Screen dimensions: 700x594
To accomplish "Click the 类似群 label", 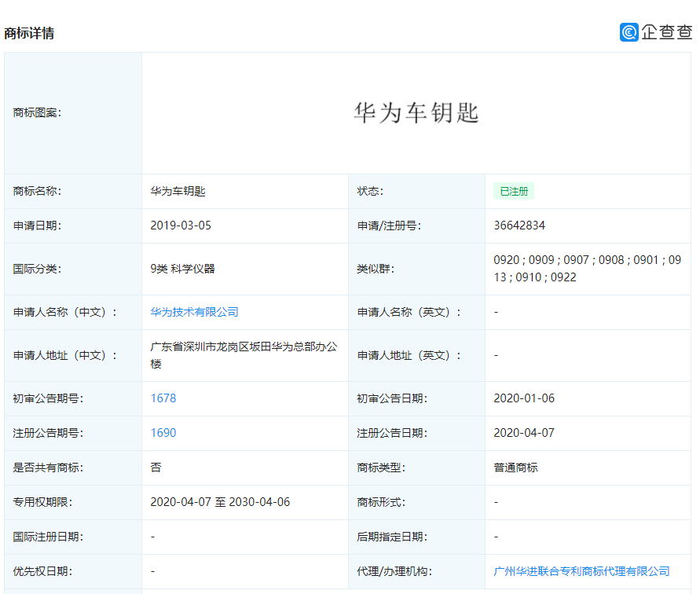I will [376, 269].
